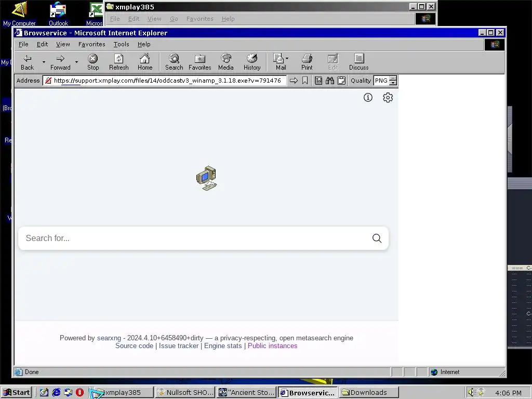Viewport: 532px width, 399px height.
Task: Switch to "Ancient Sto..." taskbar button
Action: tap(246, 393)
